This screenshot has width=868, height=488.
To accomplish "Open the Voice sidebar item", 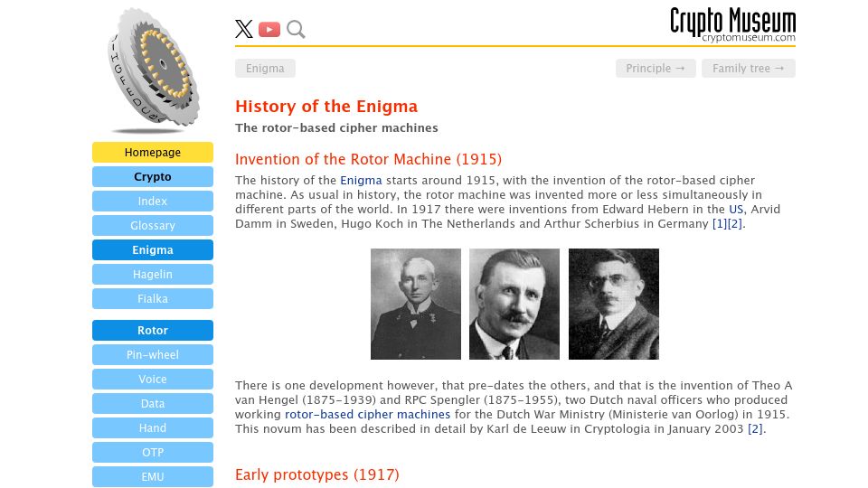I will [x=153, y=379].
